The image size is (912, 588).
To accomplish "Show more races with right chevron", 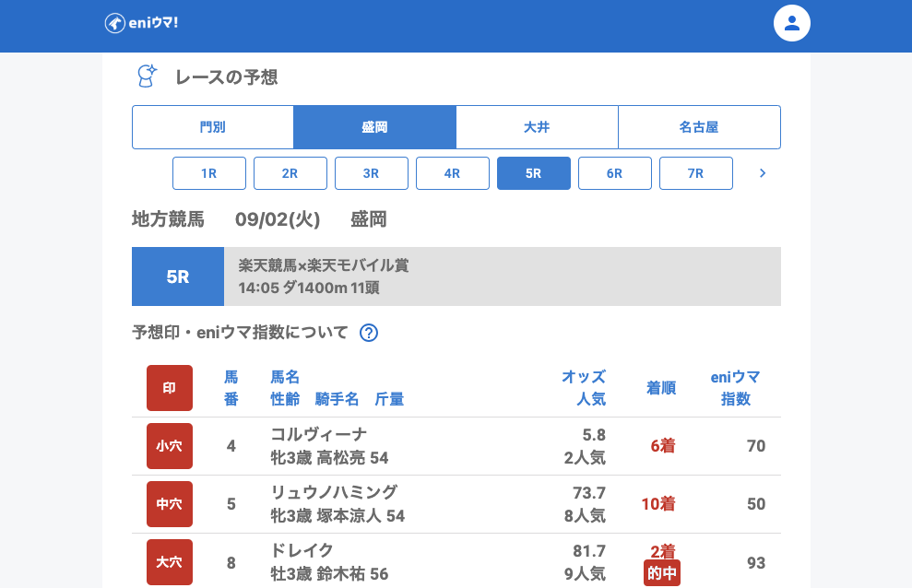I will 763,173.
